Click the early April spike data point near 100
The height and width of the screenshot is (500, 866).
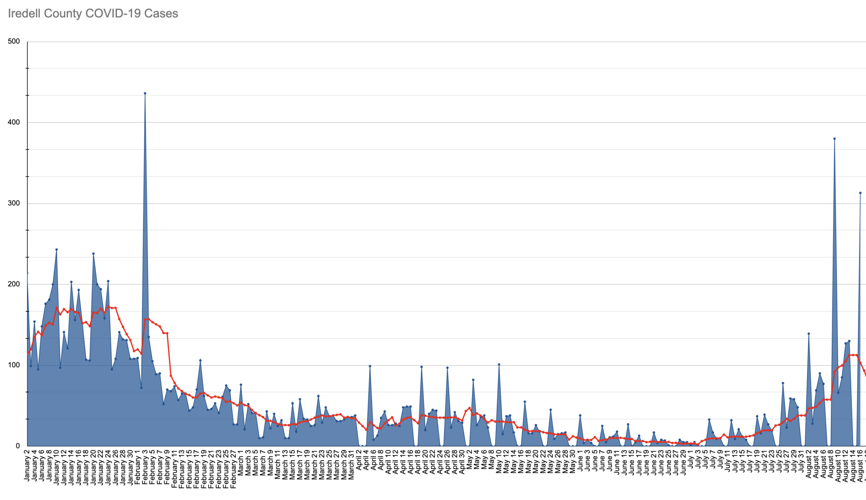(370, 366)
